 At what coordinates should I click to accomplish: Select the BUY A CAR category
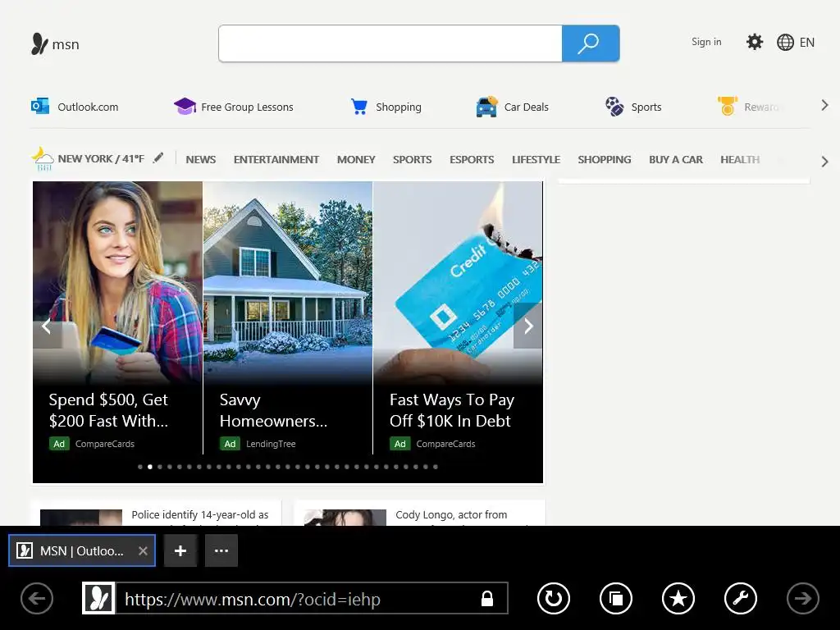pyautogui.click(x=676, y=160)
